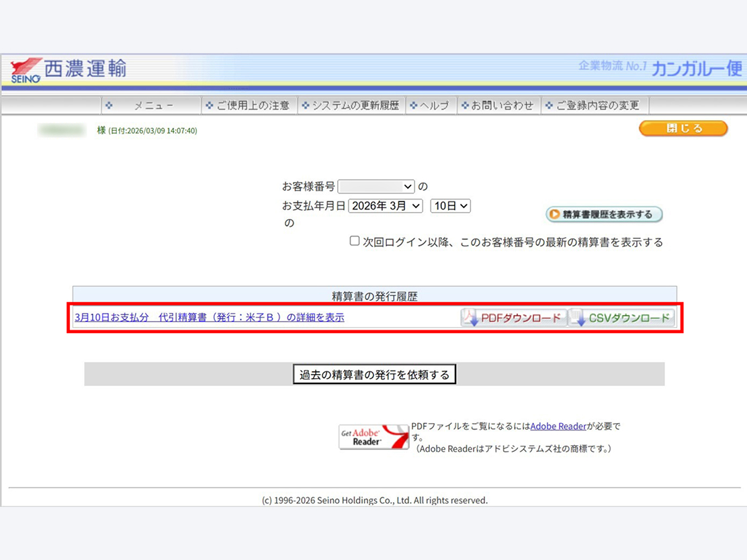This screenshot has width=747, height=560.
Task: Click the orange 閉じる button
Action: pos(683,128)
